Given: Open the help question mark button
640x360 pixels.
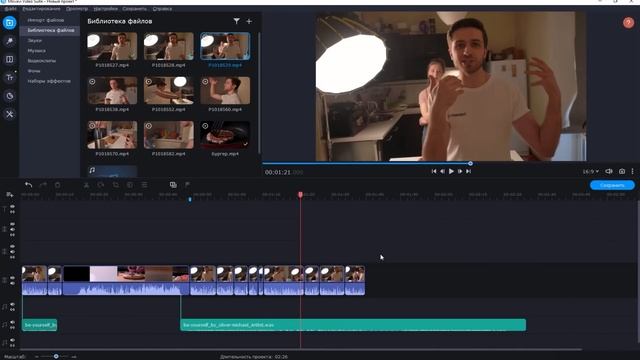Looking at the screenshot, I should click(628, 23).
